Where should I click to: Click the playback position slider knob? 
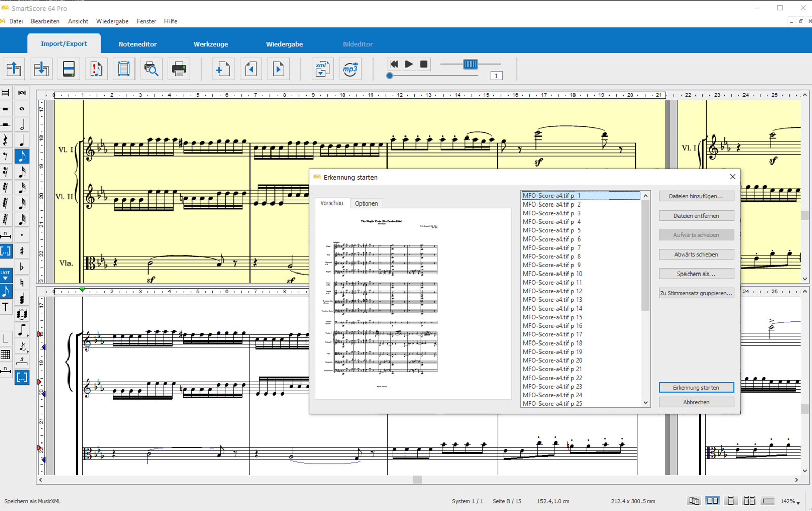click(x=390, y=76)
